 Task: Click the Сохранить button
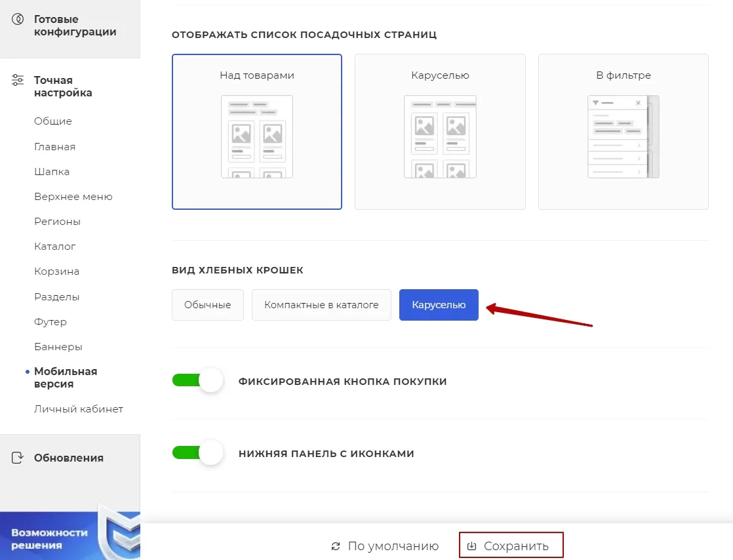[x=511, y=545]
